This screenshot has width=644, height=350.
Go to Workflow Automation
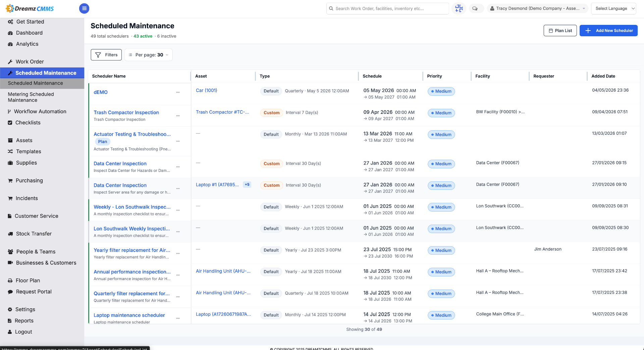tap(40, 112)
